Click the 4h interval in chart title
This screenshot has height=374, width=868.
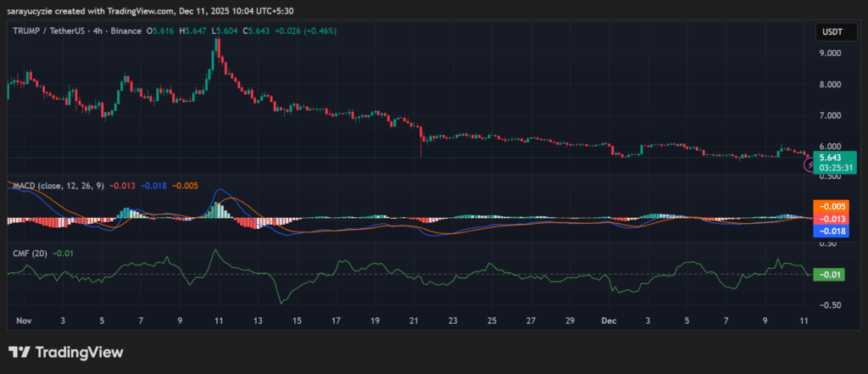tap(100, 31)
